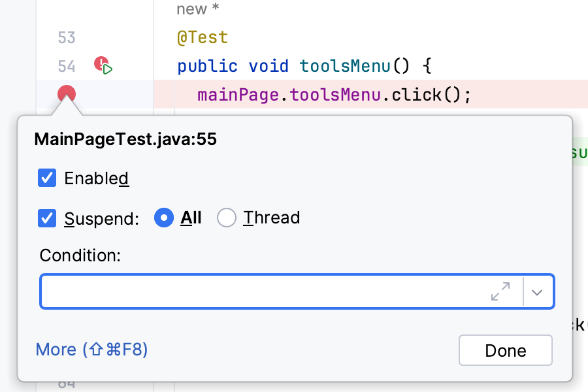Click line number 53 in the gutter
Screen dimensions: 588x392
[67, 38]
